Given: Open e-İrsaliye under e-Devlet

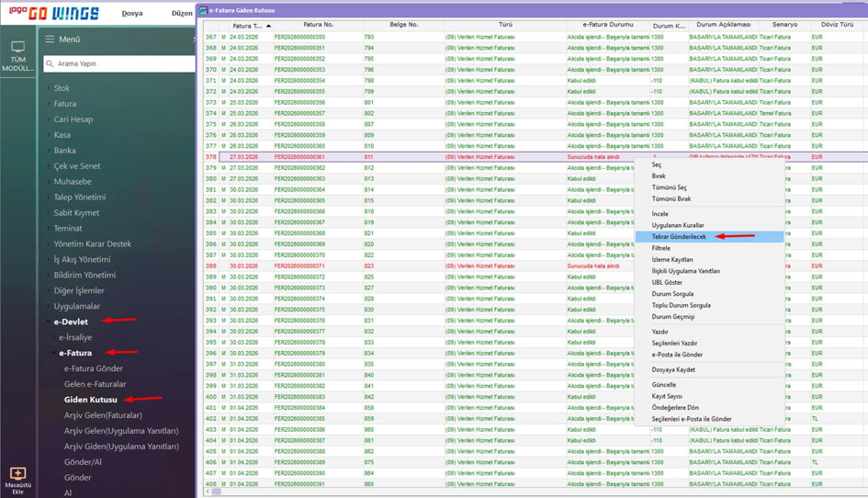Looking at the screenshot, I should (x=75, y=337).
